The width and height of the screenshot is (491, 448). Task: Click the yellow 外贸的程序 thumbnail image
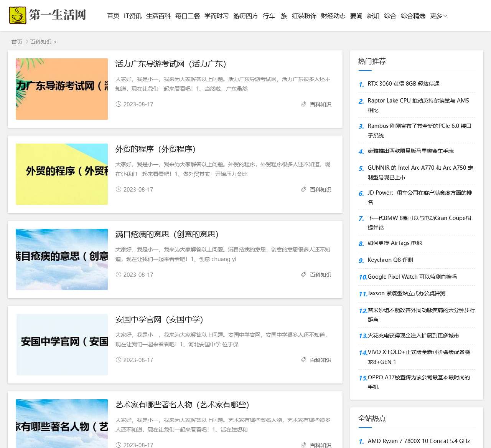pos(62,174)
